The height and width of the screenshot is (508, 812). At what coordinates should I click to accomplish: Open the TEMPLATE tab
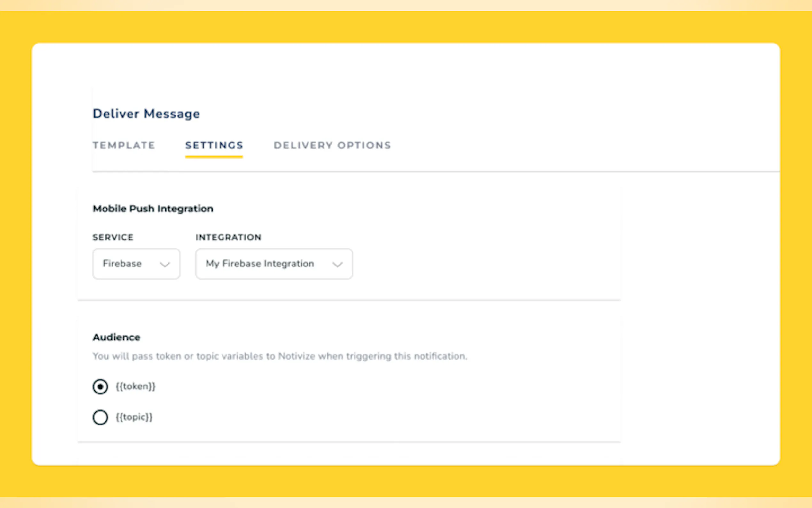(x=124, y=145)
